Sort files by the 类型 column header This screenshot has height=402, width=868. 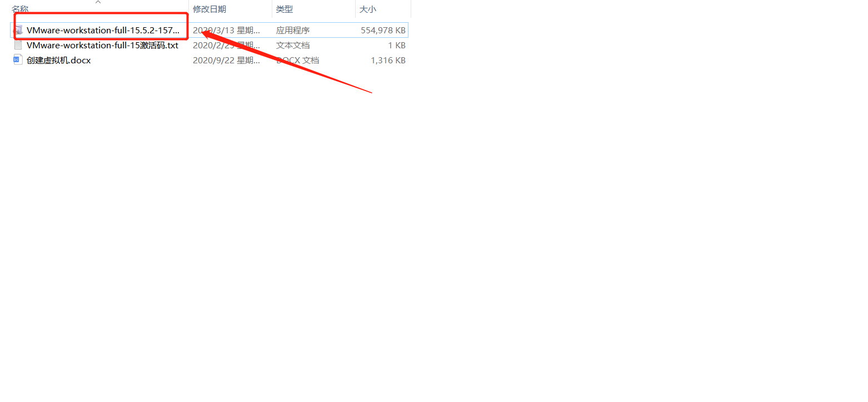point(285,9)
